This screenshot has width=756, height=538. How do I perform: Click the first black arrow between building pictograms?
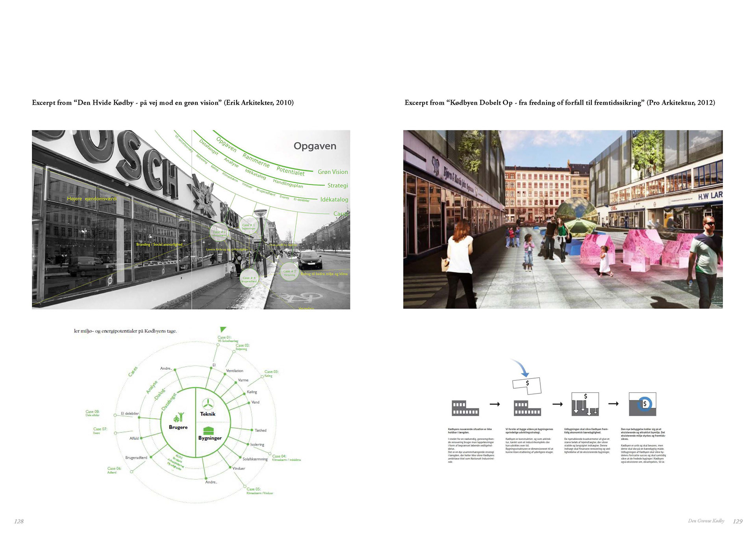pos(495,404)
